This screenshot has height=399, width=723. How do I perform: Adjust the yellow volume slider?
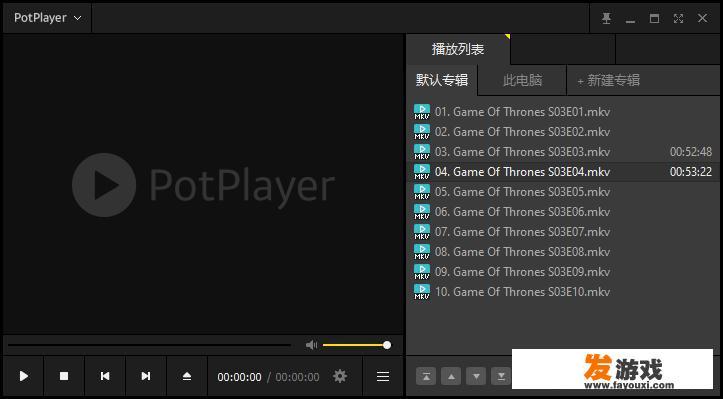pyautogui.click(x=356, y=345)
